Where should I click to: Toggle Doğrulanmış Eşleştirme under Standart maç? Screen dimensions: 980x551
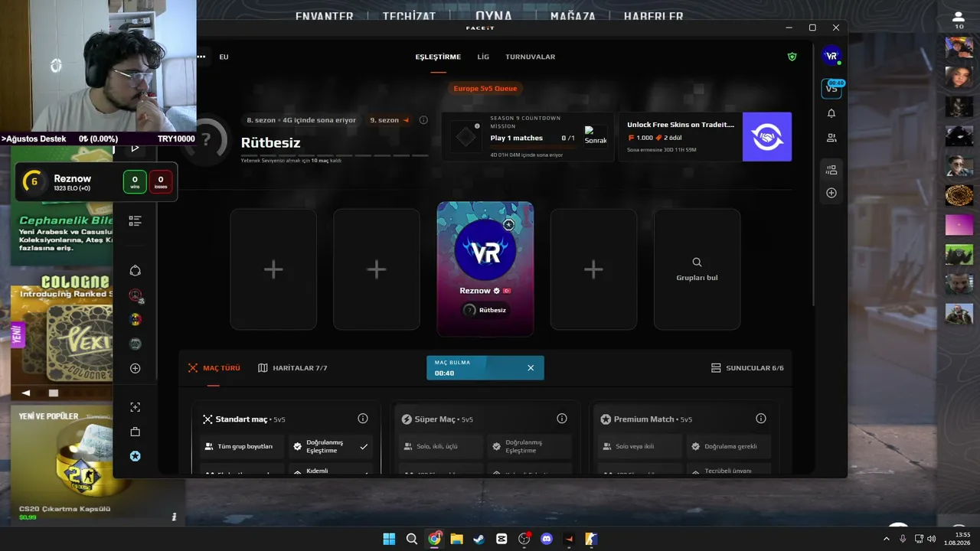331,446
